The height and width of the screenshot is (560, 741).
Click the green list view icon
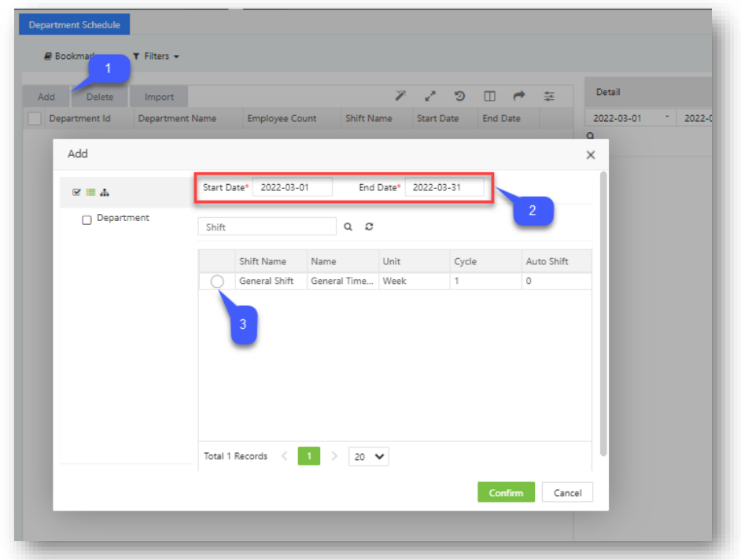90,192
